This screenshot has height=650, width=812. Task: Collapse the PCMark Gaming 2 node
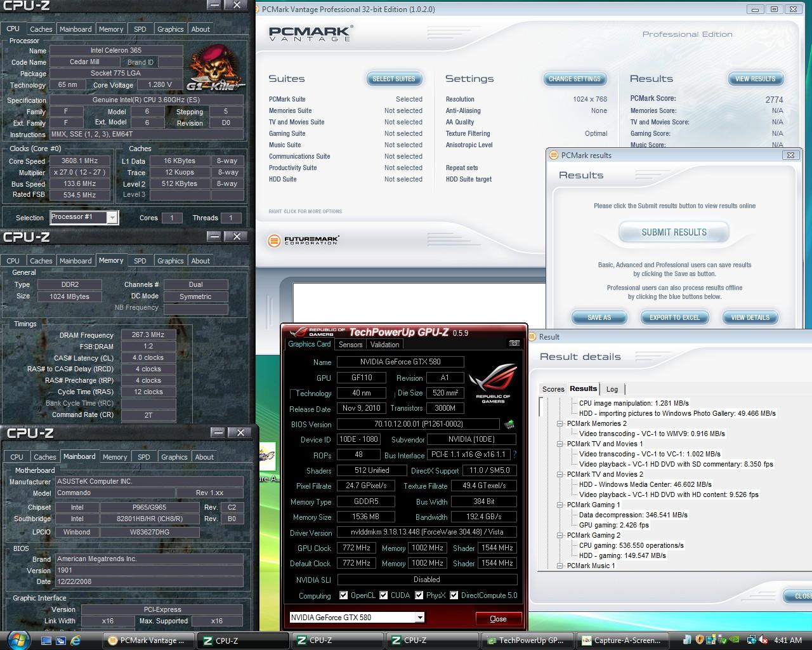click(560, 535)
